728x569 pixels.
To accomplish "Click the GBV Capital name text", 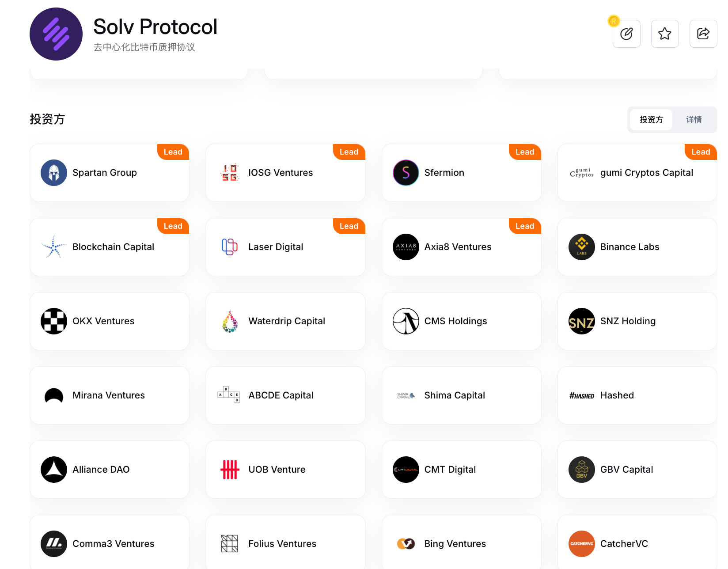I will pyautogui.click(x=627, y=470).
